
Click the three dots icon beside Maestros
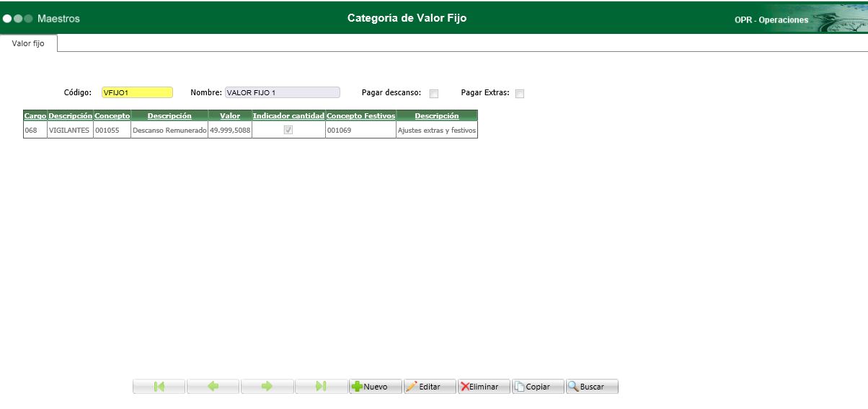(x=18, y=19)
